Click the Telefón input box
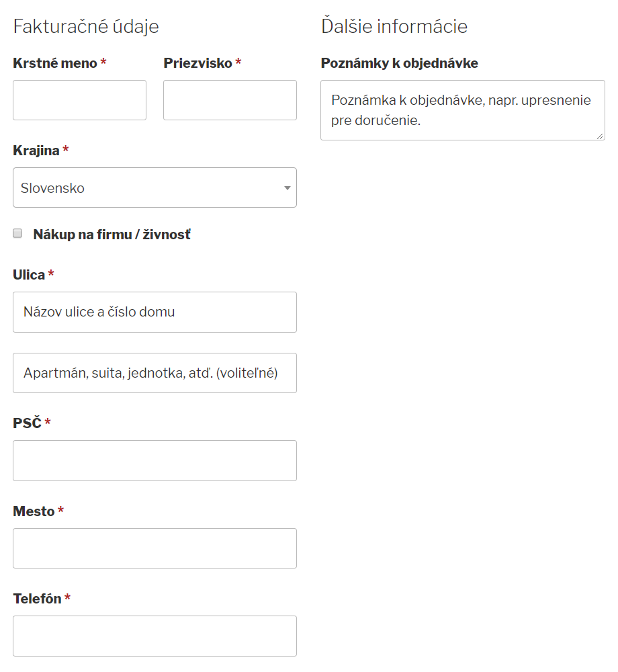618x672 pixels. pos(154,636)
